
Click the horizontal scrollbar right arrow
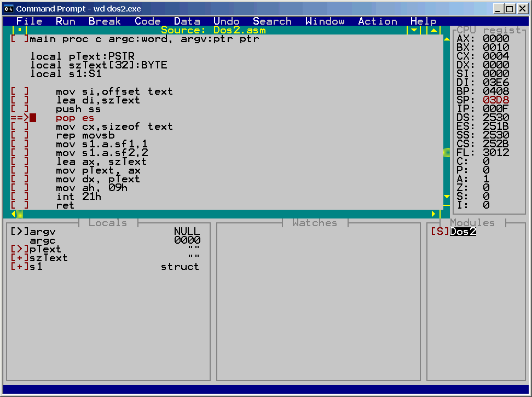click(x=434, y=214)
